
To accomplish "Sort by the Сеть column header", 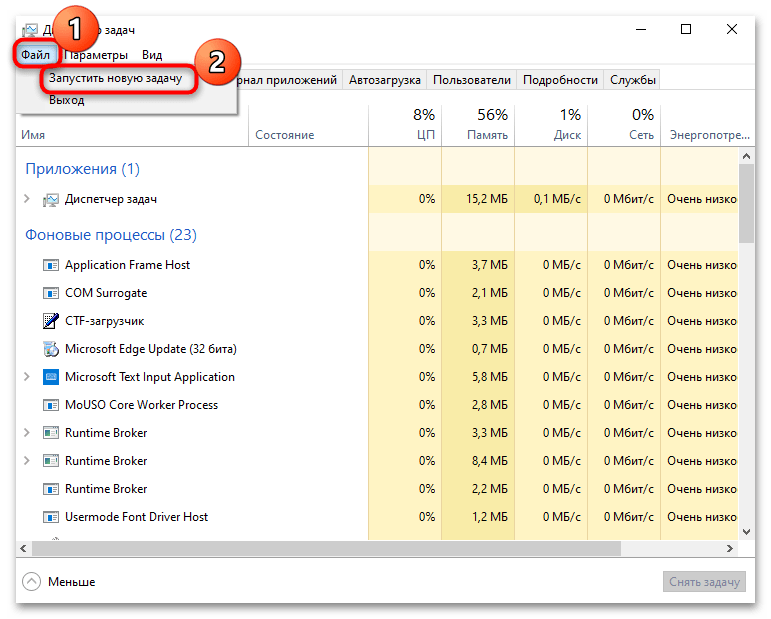I will (x=624, y=126).
